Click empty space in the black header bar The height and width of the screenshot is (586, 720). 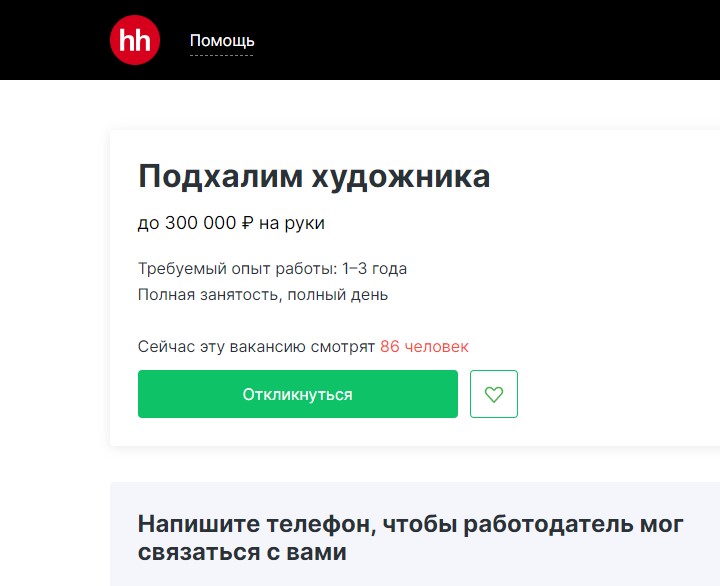point(480,40)
